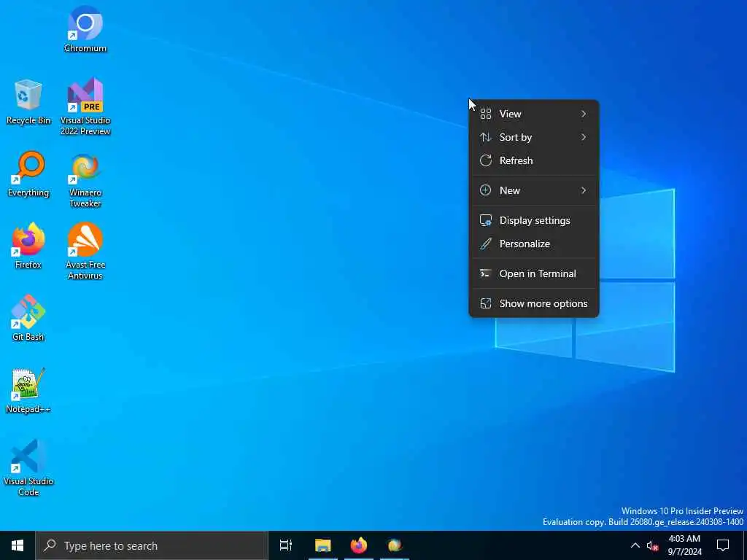This screenshot has width=747, height=560.
Task: Choose Refresh in the context menu
Action: [533, 160]
